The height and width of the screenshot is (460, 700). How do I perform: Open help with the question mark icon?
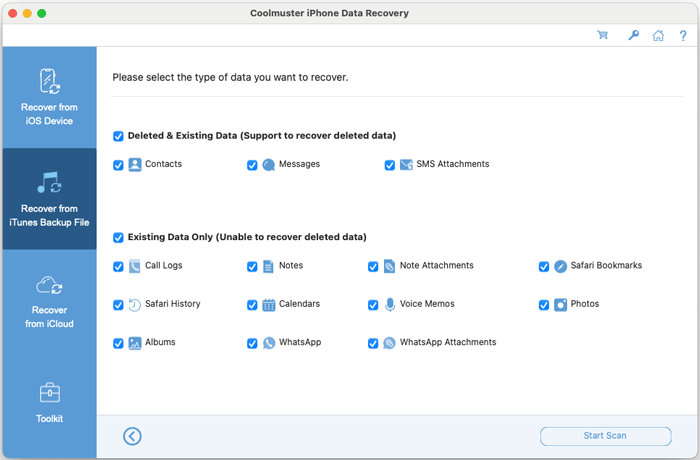[683, 36]
